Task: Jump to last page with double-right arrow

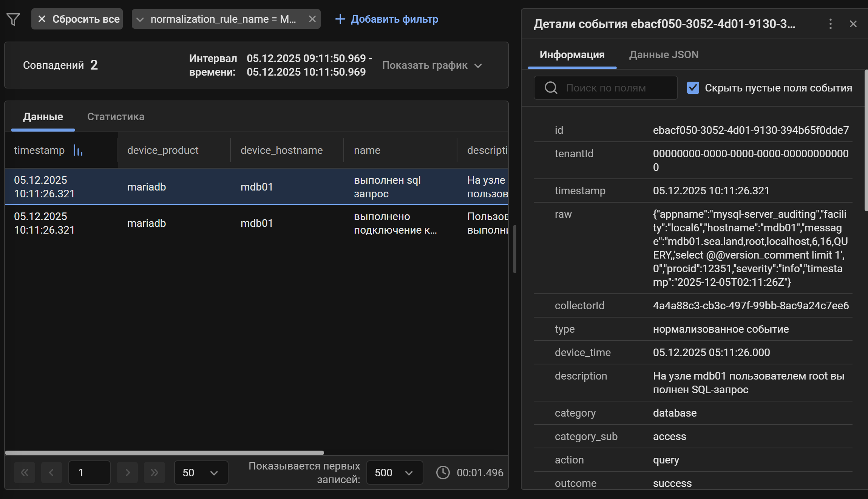Action: click(x=154, y=473)
